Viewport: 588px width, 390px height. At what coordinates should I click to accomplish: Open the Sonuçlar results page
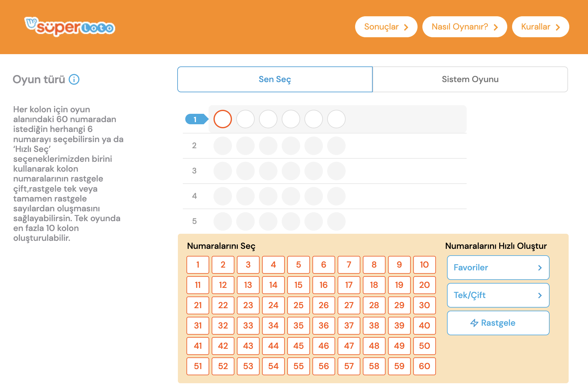tap(386, 27)
